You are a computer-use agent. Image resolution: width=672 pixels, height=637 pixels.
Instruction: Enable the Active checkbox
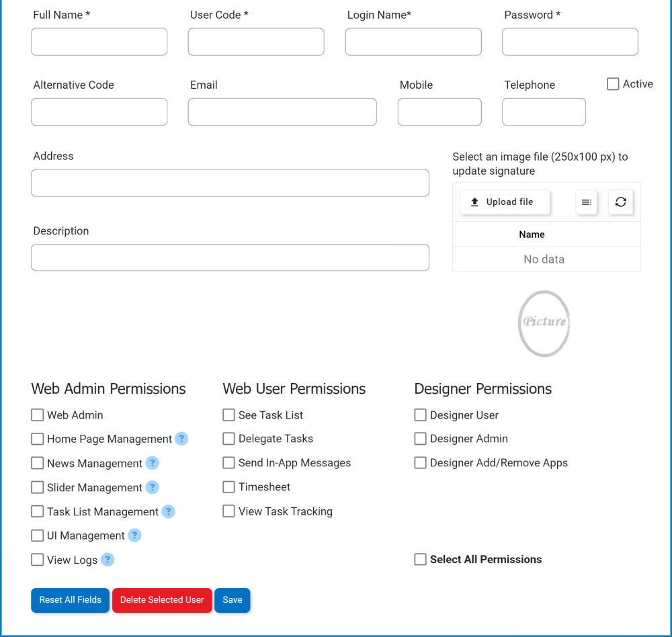pos(613,84)
